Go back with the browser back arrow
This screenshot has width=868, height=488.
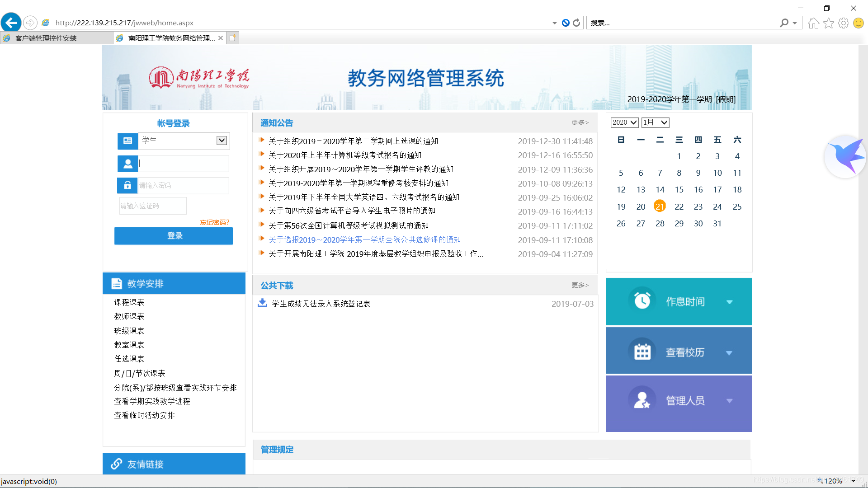point(11,22)
